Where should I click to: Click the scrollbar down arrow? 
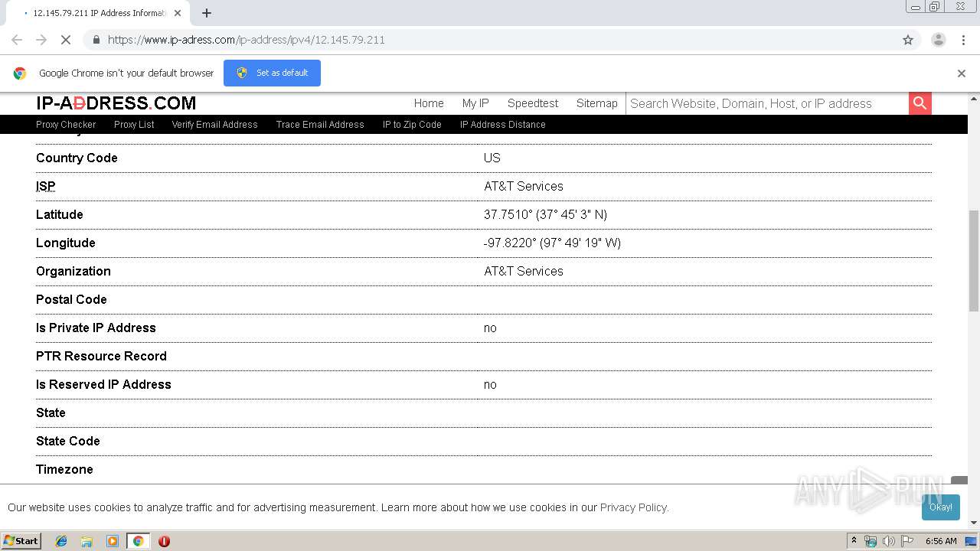[x=974, y=523]
